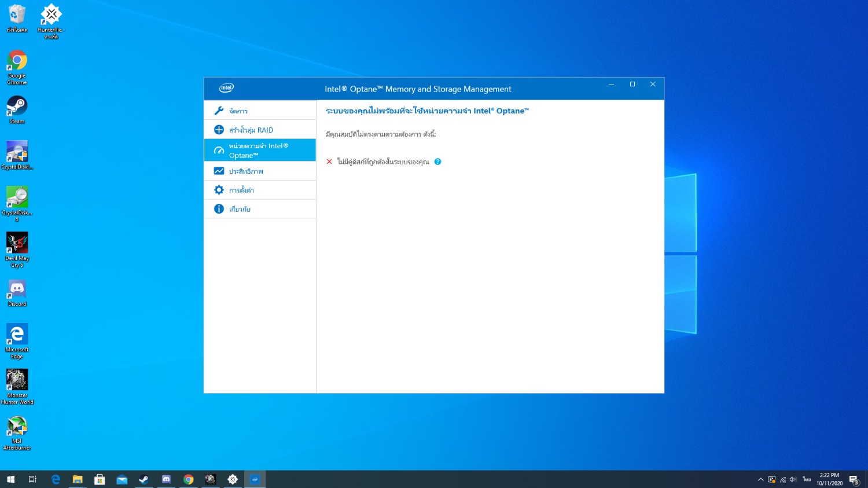This screenshot has width=868, height=488.
Task: Maximize the Intel Optane window
Action: [632, 85]
